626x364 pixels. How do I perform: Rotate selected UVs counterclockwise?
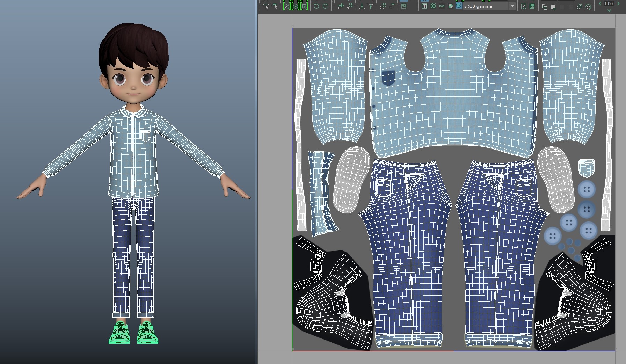[317, 7]
